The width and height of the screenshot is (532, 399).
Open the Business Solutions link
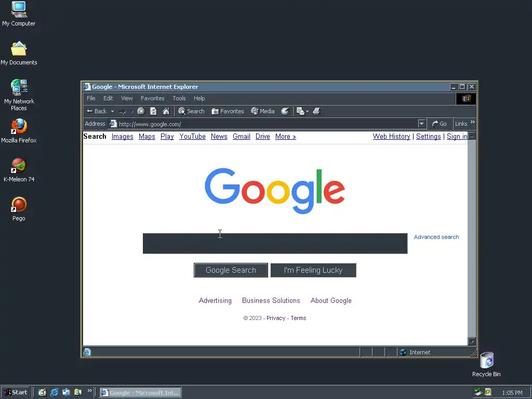[271, 301]
